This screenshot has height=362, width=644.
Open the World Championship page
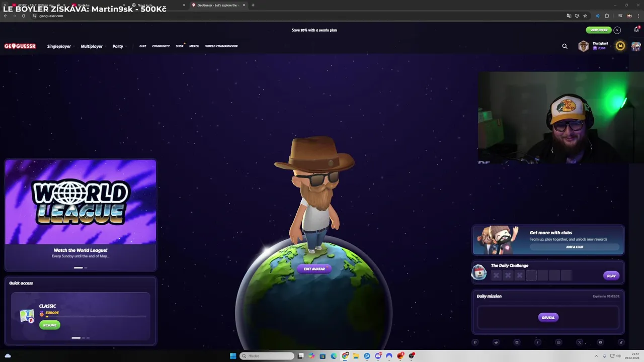tap(221, 46)
